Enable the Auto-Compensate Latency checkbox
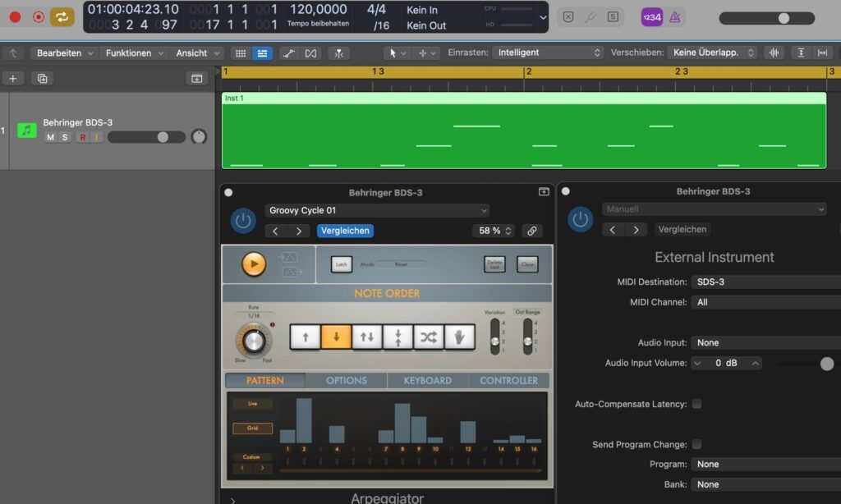The image size is (841, 504). [x=696, y=404]
